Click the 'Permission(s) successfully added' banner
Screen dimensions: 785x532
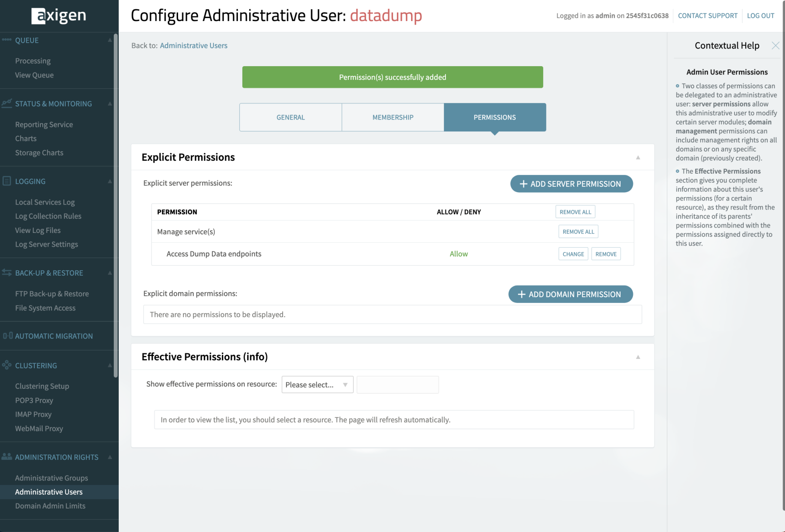pos(392,77)
